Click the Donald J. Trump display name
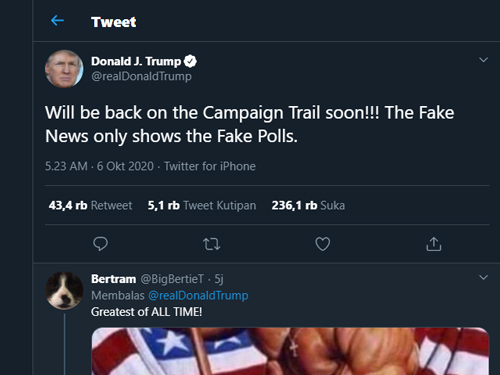500x375 pixels. coord(136,61)
